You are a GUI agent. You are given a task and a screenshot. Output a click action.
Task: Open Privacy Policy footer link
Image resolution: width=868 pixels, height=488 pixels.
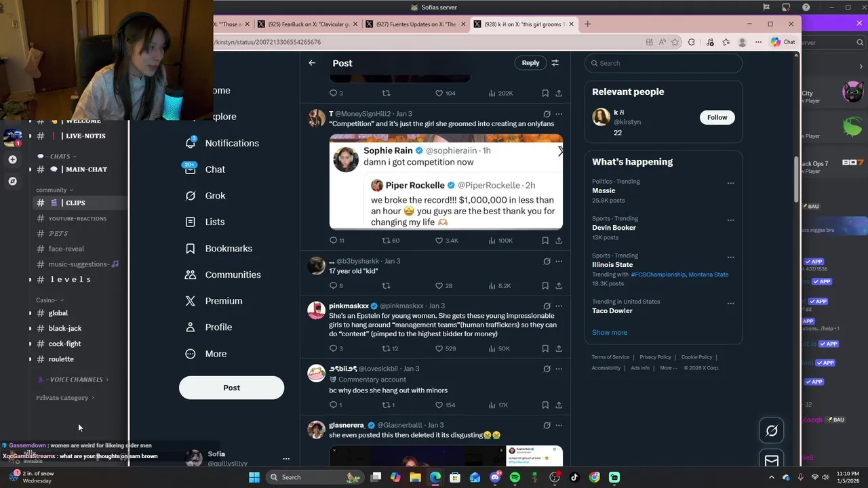pyautogui.click(x=655, y=357)
